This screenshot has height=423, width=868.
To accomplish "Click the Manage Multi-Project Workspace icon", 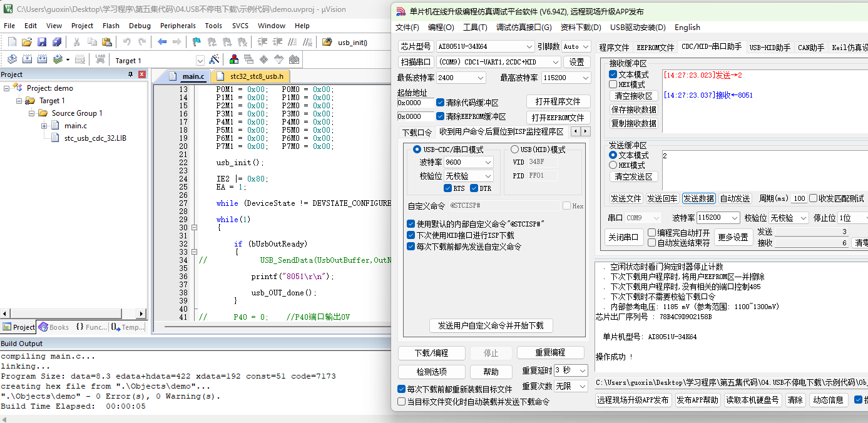I will 248,59.
